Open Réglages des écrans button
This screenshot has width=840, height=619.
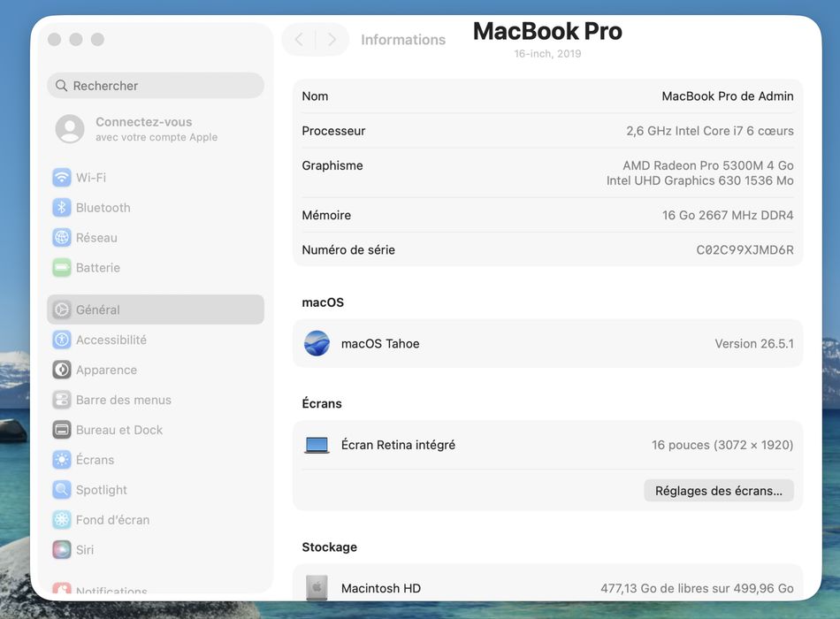tap(718, 491)
